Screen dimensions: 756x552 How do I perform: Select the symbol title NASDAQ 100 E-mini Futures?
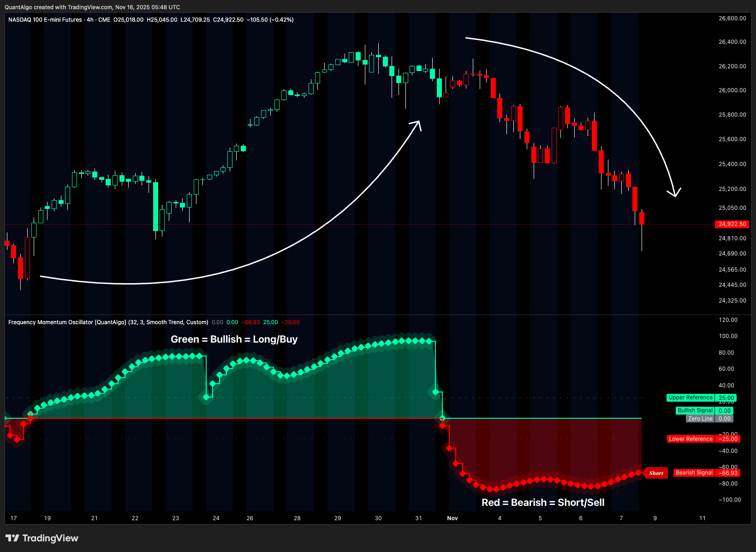(45, 20)
